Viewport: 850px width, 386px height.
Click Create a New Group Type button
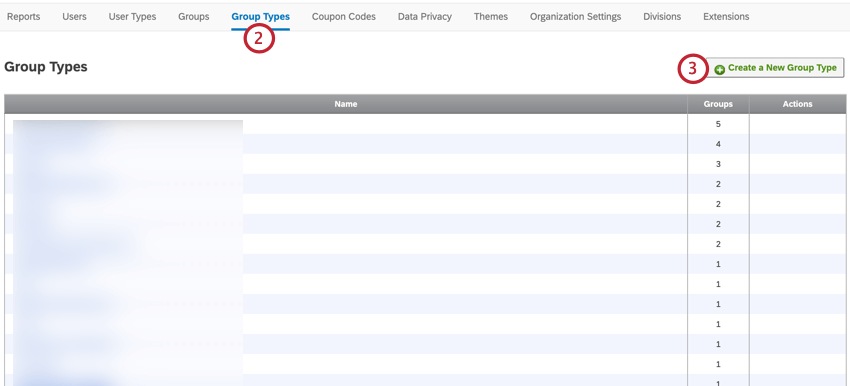click(775, 68)
